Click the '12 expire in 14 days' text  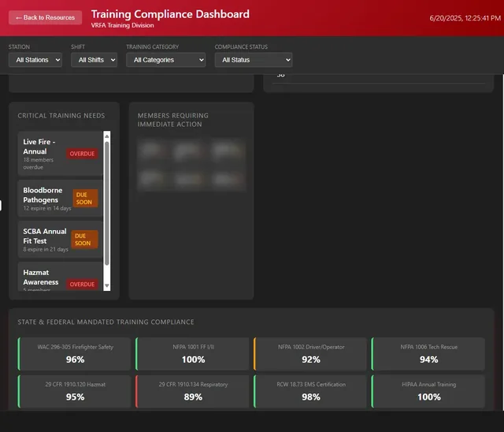click(47, 208)
